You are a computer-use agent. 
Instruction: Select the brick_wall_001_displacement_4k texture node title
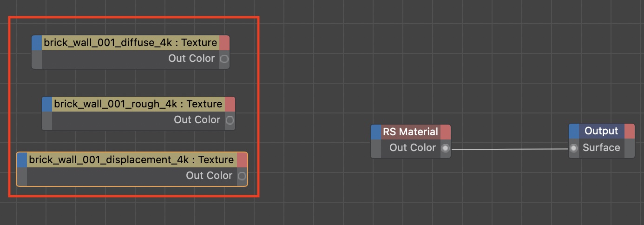coord(131,160)
